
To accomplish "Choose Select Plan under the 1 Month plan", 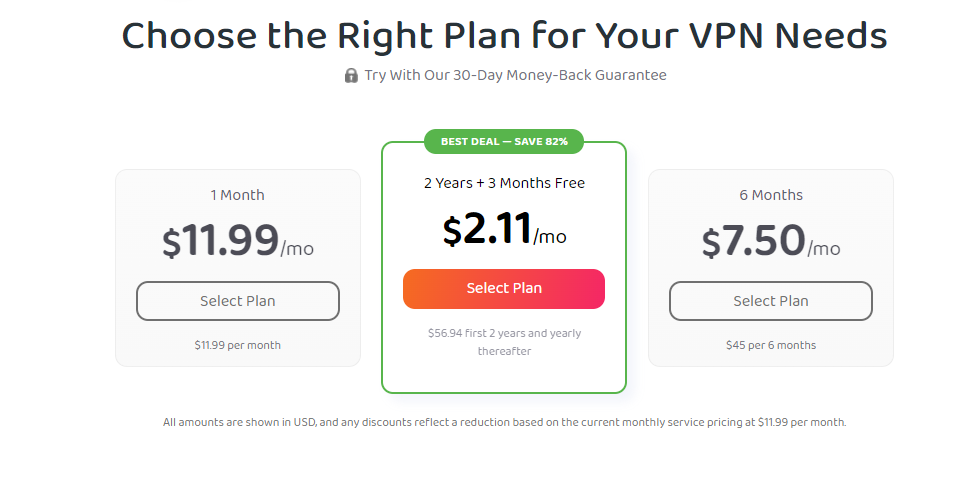I will point(238,301).
